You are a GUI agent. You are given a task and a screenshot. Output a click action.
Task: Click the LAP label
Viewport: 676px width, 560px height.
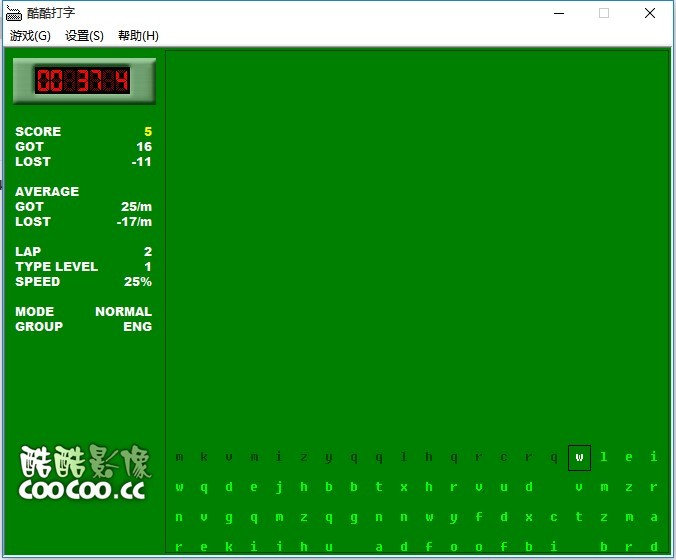(x=26, y=252)
